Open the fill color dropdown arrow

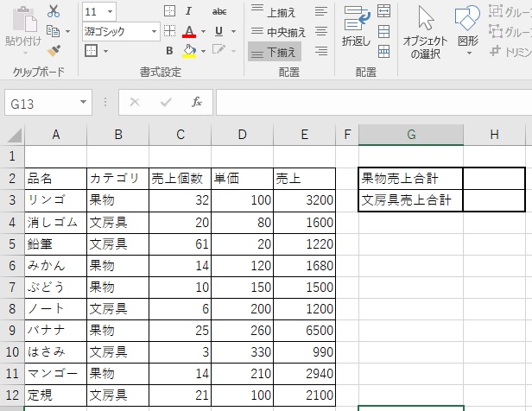[203, 51]
